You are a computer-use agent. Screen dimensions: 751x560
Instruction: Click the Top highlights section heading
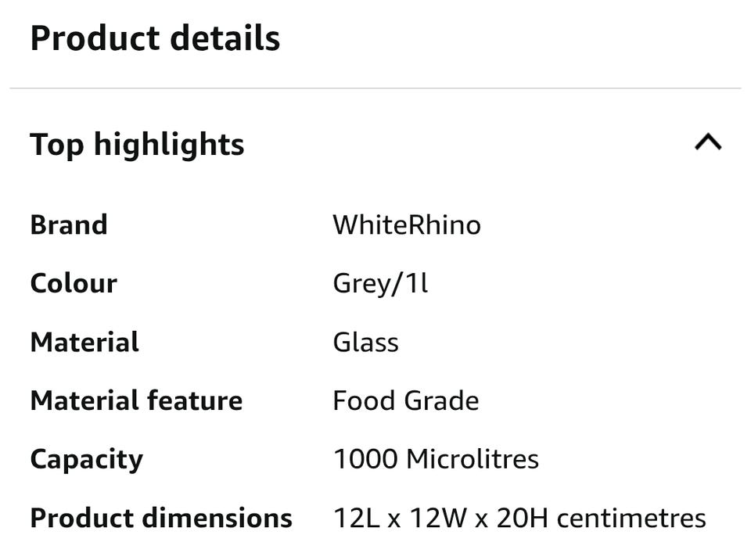(137, 145)
